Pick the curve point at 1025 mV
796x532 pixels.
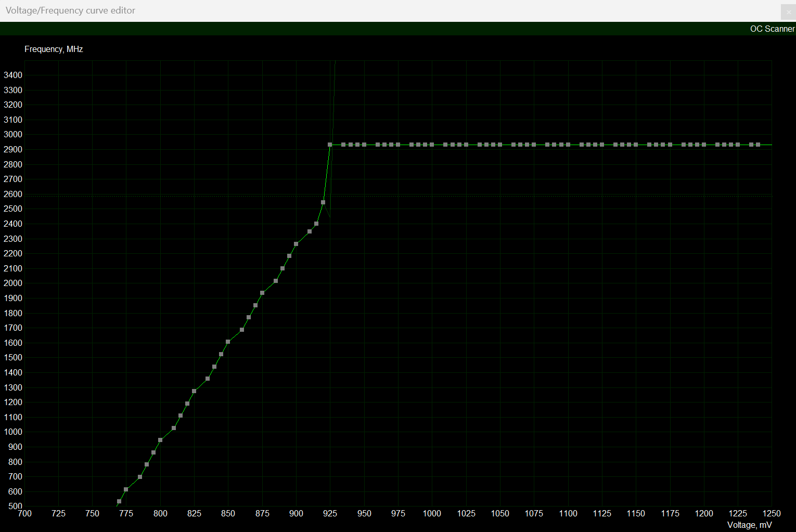[466, 145]
